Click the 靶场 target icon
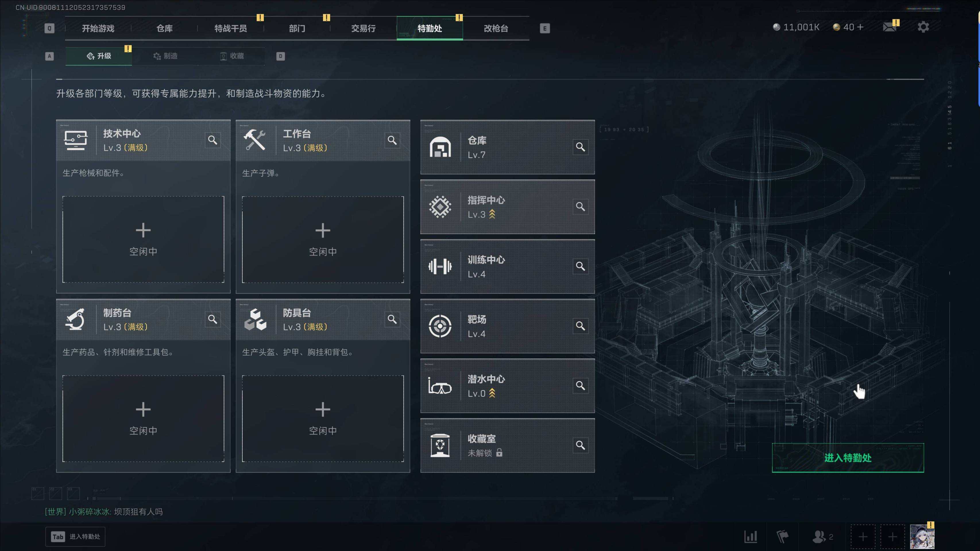 [440, 326]
